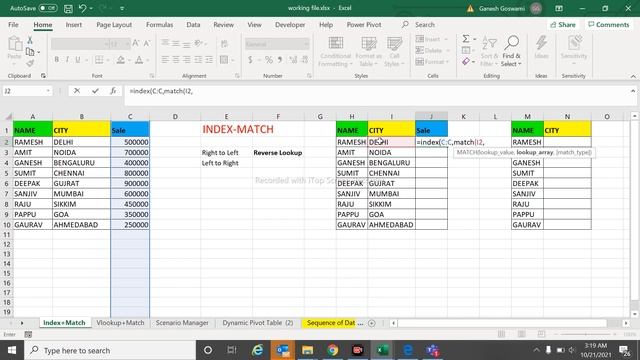Screen dimensions: 640x360
Task: Click the ribbon Search box
Action: [x=424, y=24]
